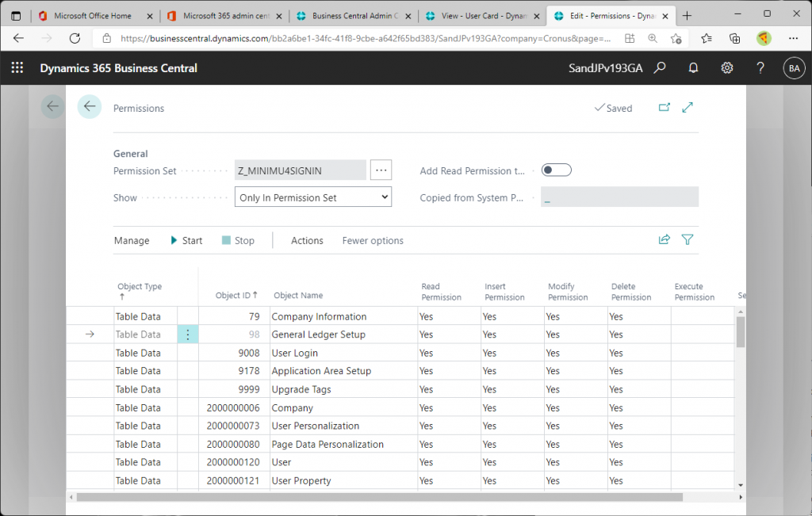The height and width of the screenshot is (516, 812).
Task: Open the notifications bell
Action: point(693,68)
